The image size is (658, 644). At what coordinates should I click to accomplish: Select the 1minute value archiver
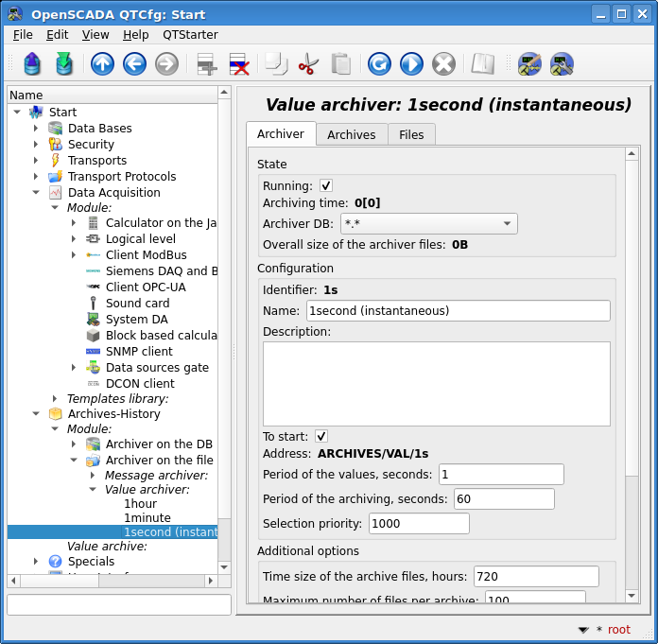coord(147,517)
